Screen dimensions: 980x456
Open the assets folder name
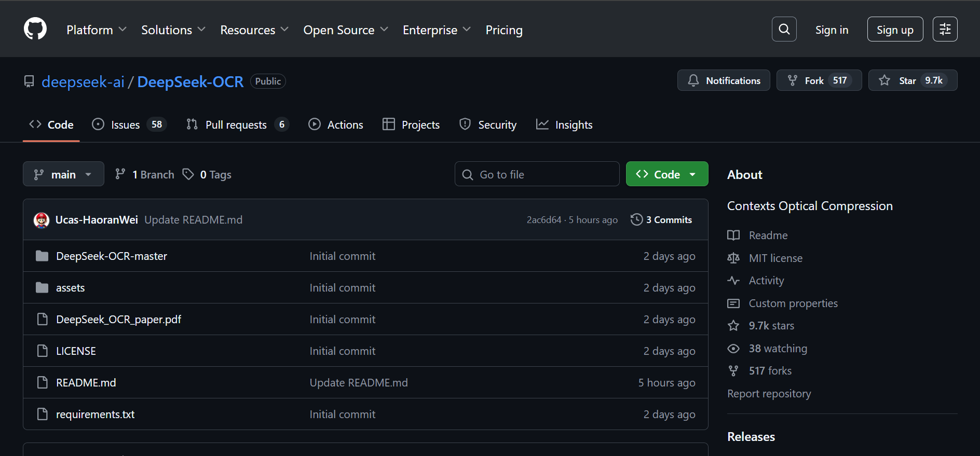pos(70,287)
